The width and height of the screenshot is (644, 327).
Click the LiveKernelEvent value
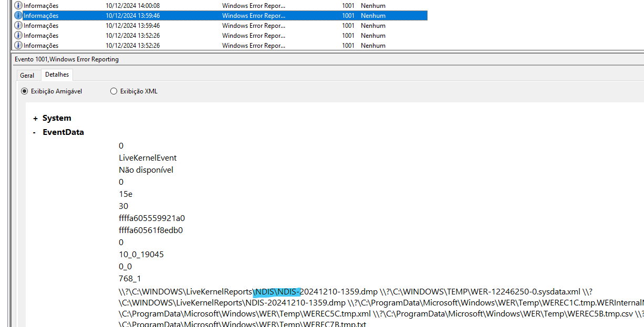pos(148,158)
